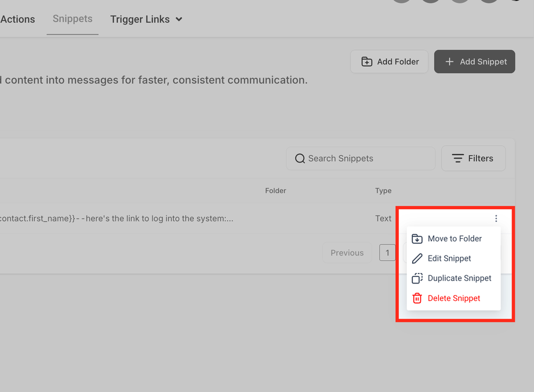Expand the Trigger Links dropdown chevron
534x392 pixels.
[179, 19]
